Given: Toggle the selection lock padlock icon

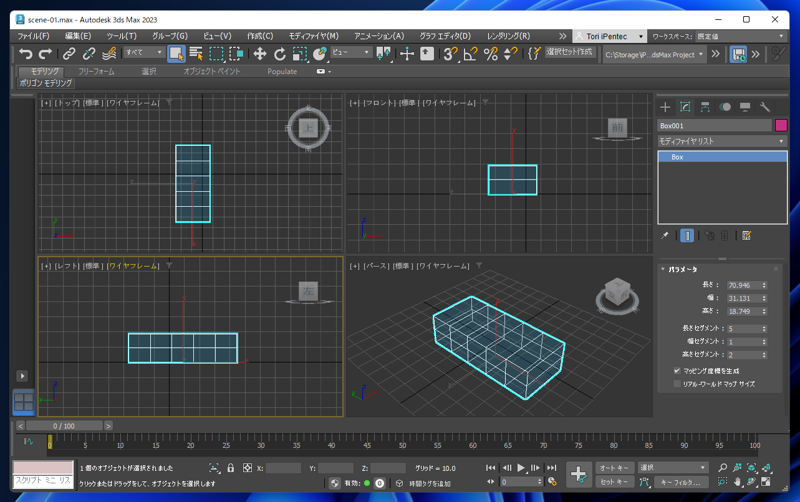Looking at the screenshot, I should point(231,468).
